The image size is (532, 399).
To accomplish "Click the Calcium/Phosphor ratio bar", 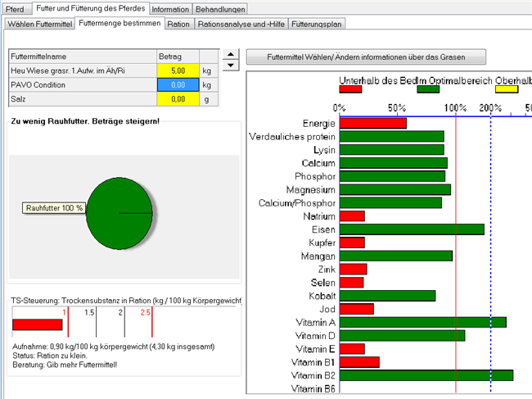I will tap(391, 202).
